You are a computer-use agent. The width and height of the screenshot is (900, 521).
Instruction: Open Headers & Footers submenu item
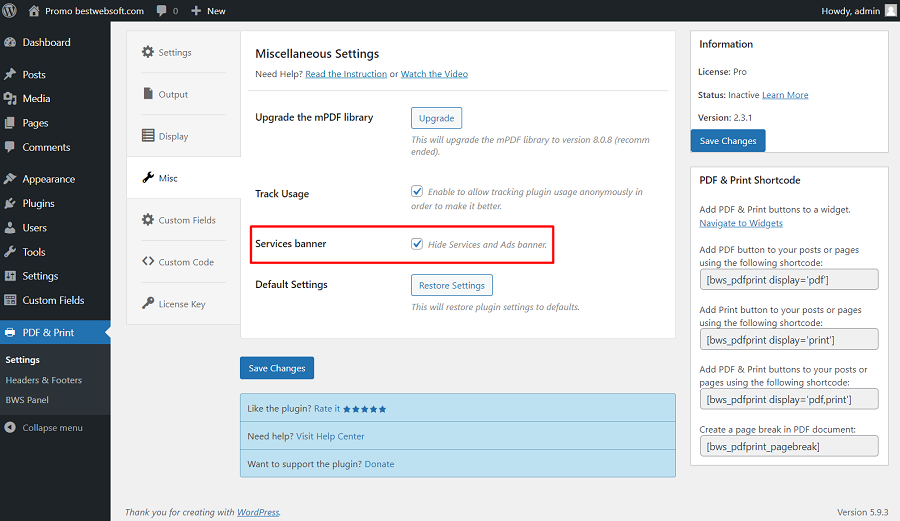[x=44, y=380]
